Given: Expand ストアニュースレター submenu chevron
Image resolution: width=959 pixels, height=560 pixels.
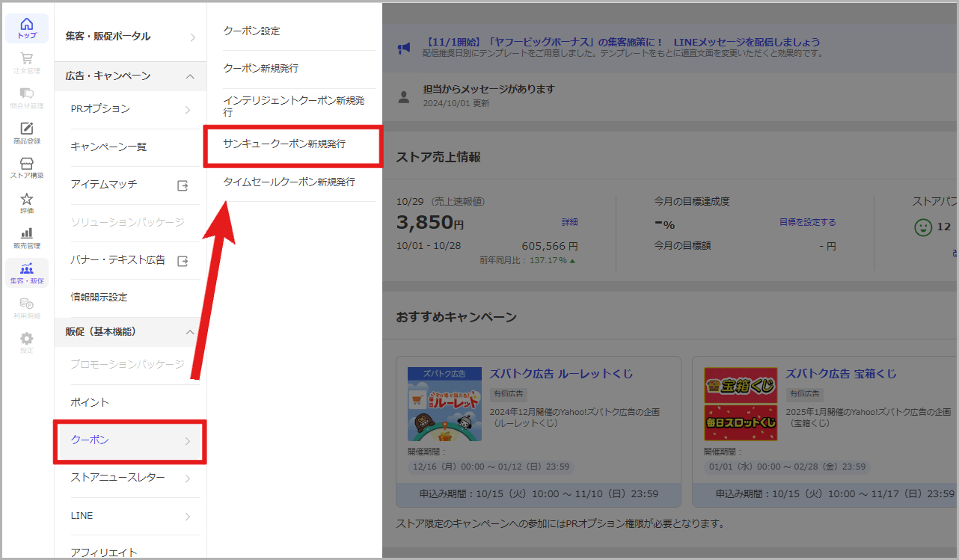Looking at the screenshot, I should (187, 479).
